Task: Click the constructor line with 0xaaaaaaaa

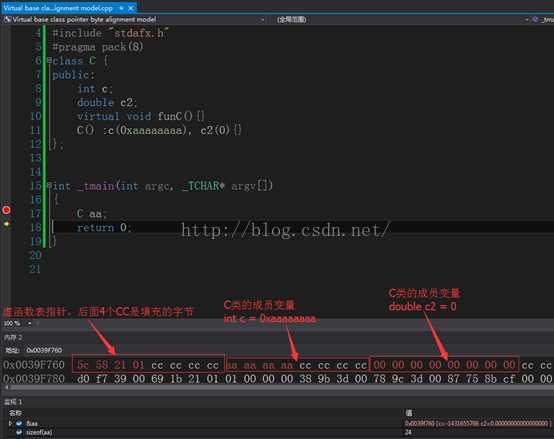Action: coord(159,130)
